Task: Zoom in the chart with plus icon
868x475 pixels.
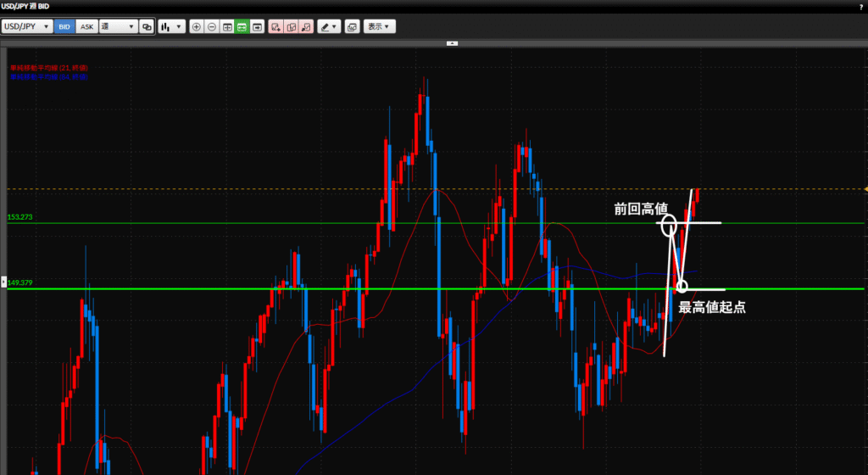Action: (x=197, y=26)
